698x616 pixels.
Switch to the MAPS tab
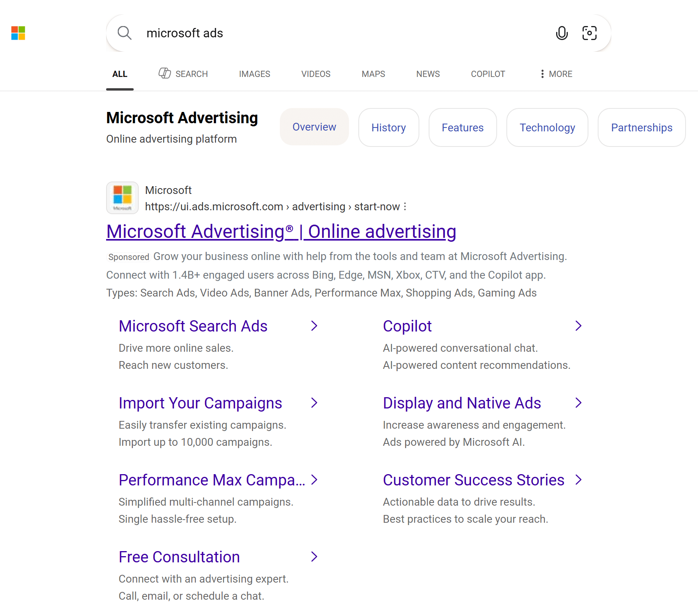pos(373,74)
